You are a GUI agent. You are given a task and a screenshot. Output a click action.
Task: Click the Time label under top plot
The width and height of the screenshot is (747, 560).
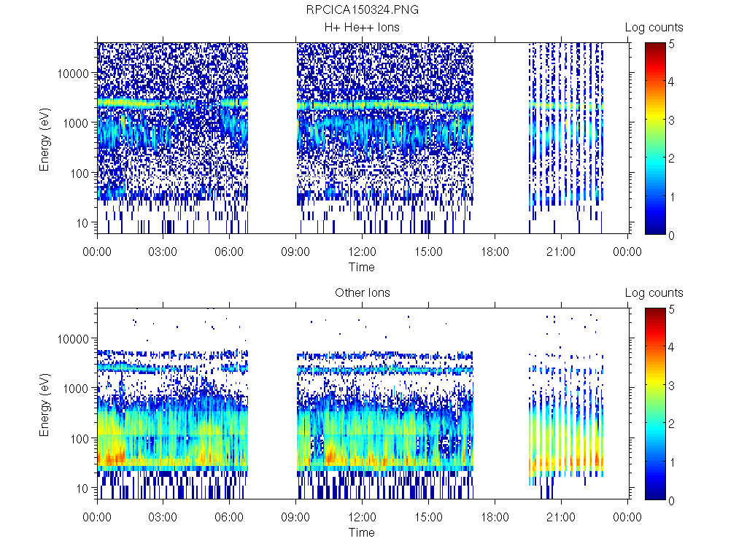(x=362, y=267)
